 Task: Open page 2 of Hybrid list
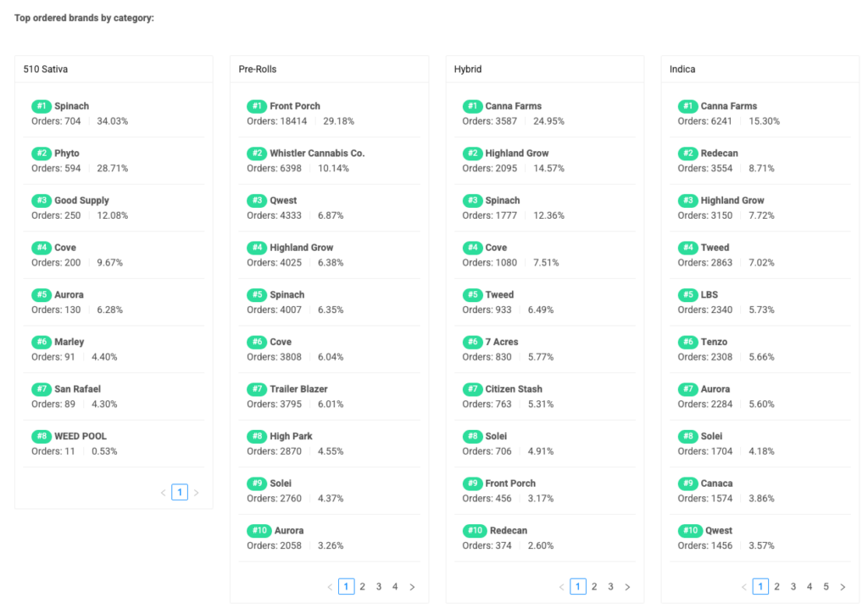click(594, 586)
